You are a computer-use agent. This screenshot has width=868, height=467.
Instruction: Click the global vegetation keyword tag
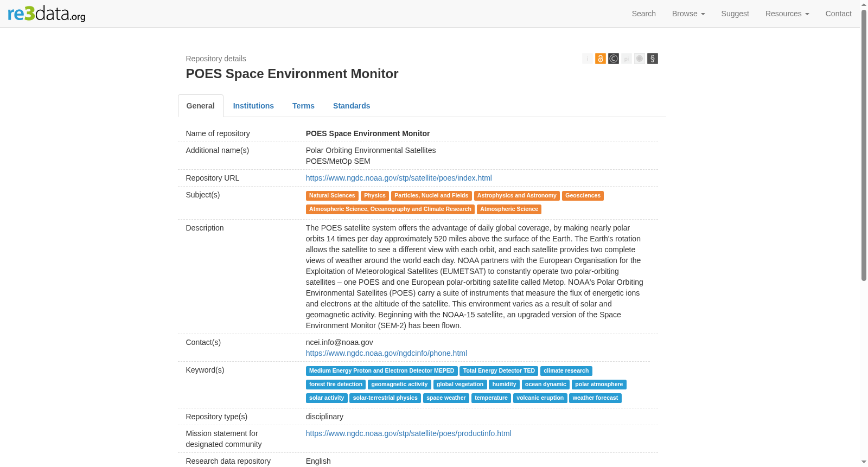coord(460,385)
